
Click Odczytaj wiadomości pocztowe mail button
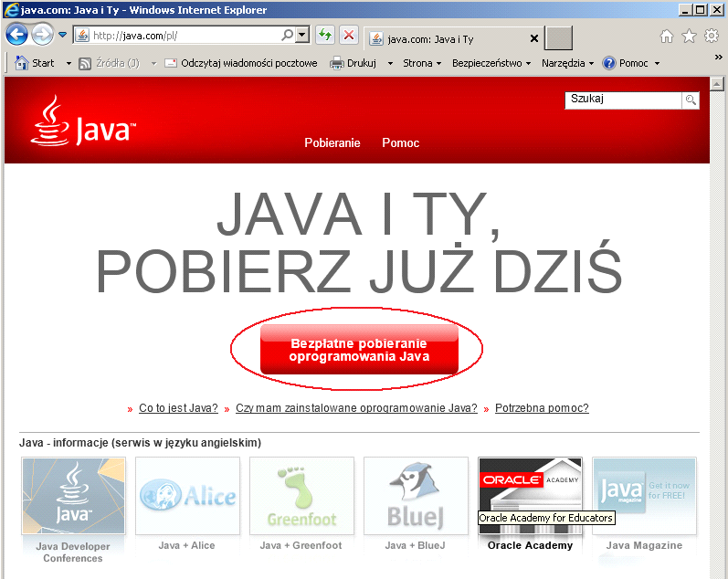(x=241, y=63)
